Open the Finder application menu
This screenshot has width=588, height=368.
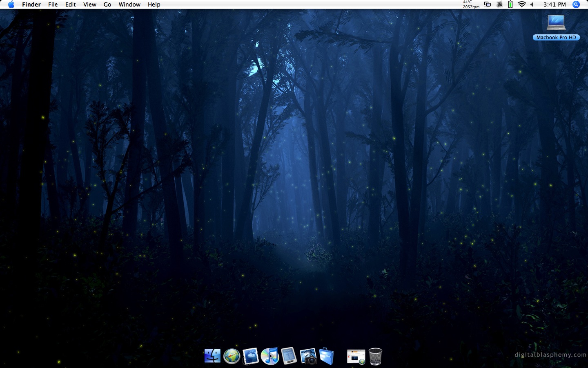[x=31, y=4]
